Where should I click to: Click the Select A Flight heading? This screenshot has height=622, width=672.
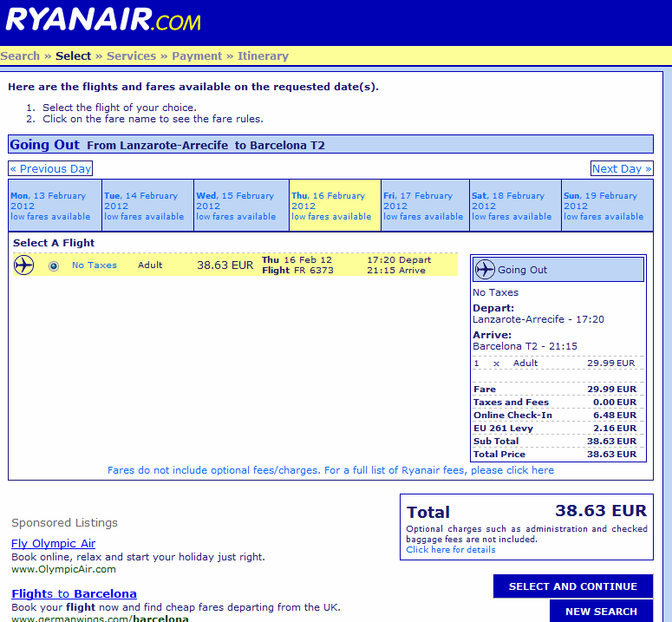pyautogui.click(x=54, y=243)
